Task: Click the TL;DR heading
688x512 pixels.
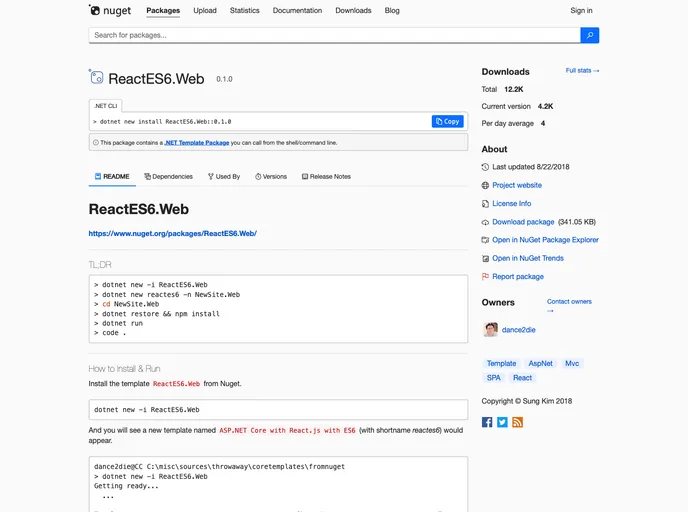Action: point(100,265)
